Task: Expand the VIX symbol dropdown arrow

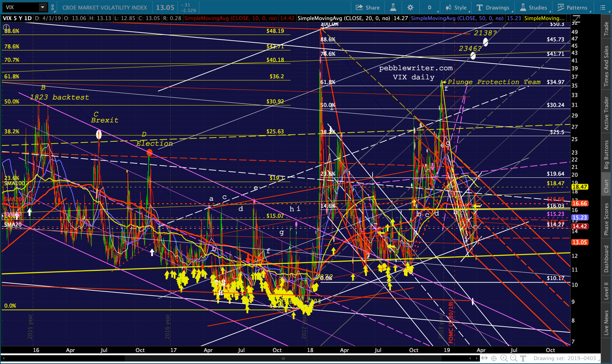Action: [x=42, y=7]
